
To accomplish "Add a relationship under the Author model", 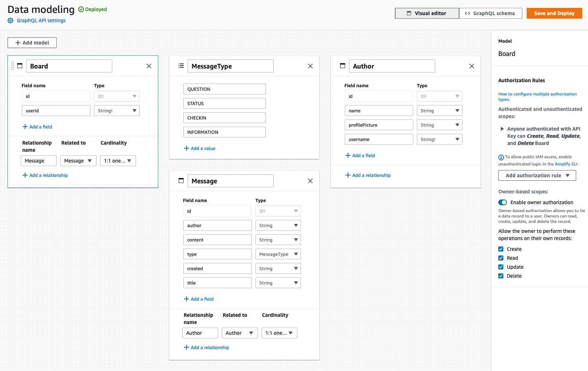I will click(368, 175).
